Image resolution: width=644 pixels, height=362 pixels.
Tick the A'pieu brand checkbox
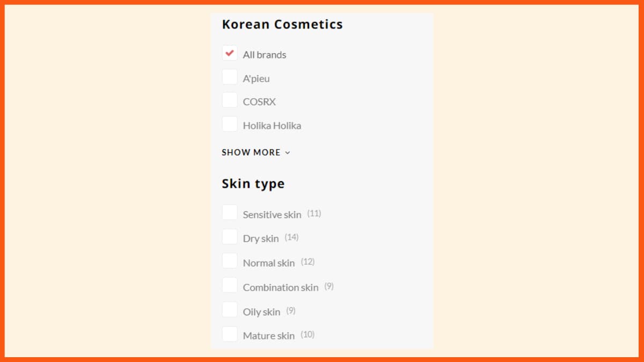tap(230, 77)
